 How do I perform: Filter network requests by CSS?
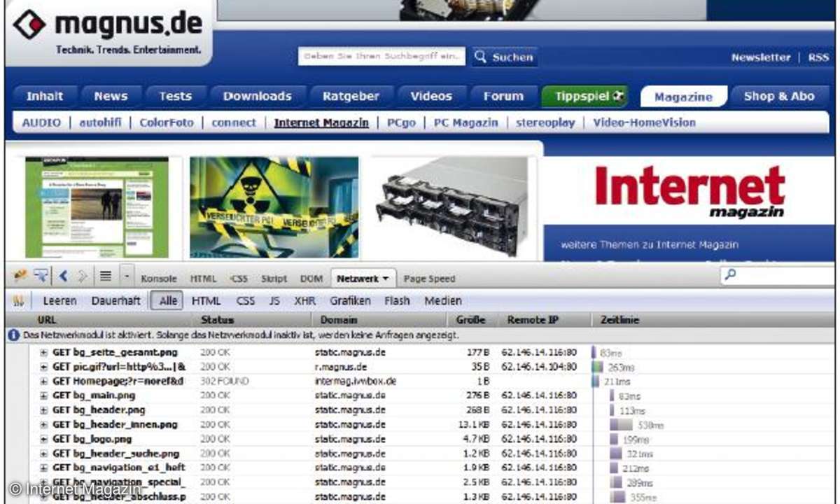coord(245,301)
